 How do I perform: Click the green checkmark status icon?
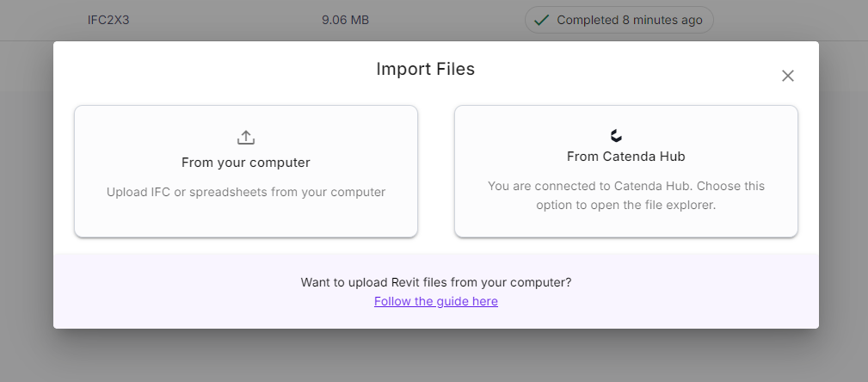[x=541, y=21]
